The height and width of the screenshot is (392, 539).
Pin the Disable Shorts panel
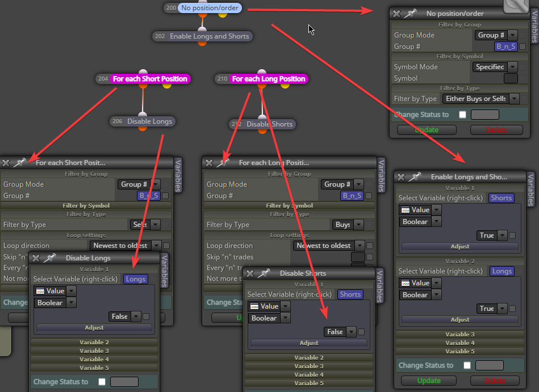[x=264, y=273]
